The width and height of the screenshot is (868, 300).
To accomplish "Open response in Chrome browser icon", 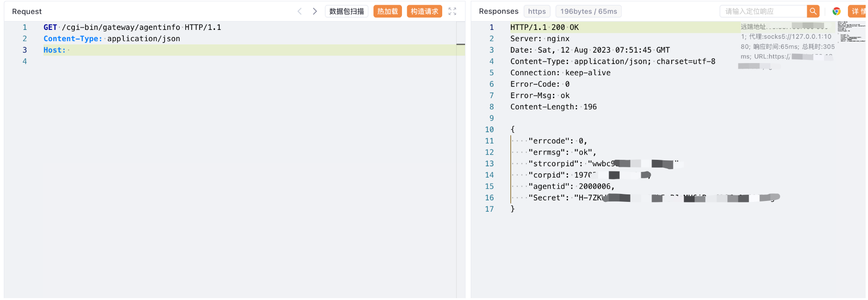I will [836, 11].
